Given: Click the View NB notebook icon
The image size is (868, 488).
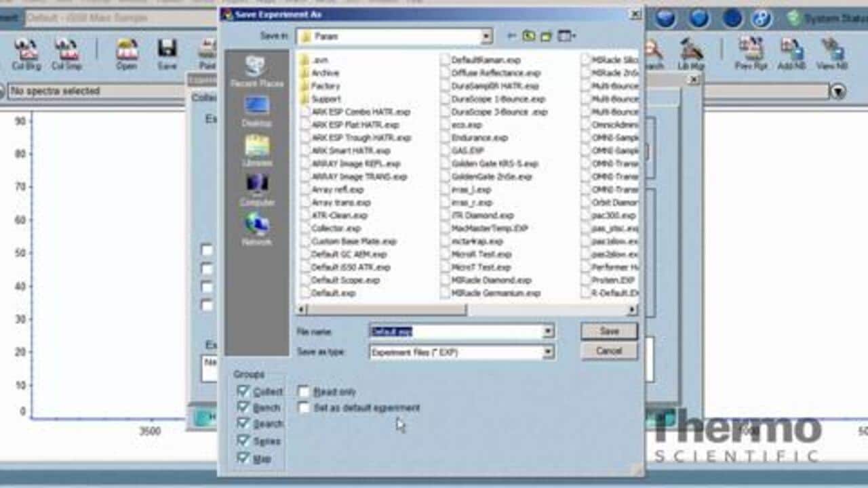Looking at the screenshot, I should click(831, 54).
